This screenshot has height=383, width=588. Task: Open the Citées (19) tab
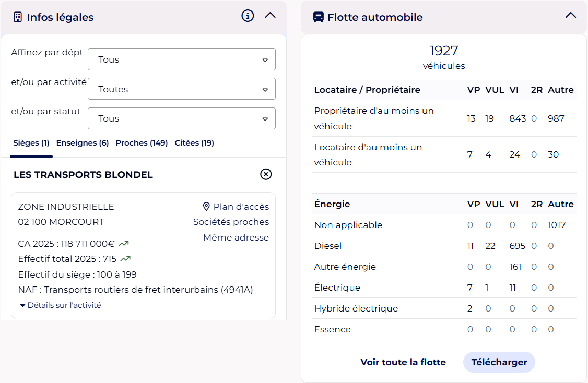(x=194, y=143)
